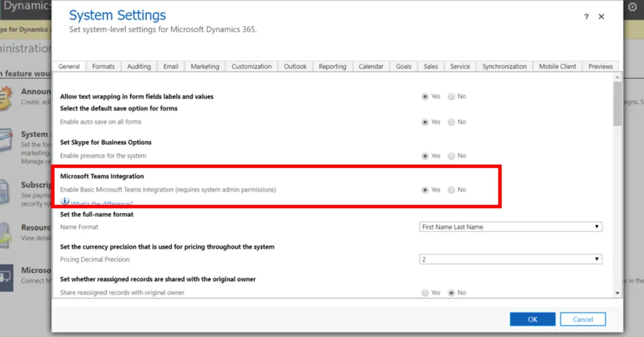Open the Customization tab
Viewport: 644px width, 337px height.
(251, 67)
